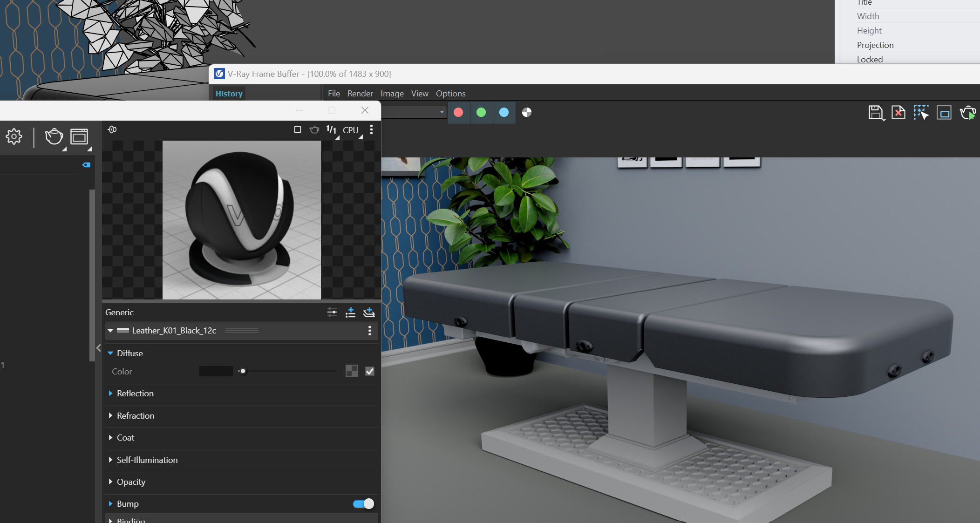This screenshot has height=523, width=980.
Task: Expand the Self-Illumination section
Action: coord(110,460)
